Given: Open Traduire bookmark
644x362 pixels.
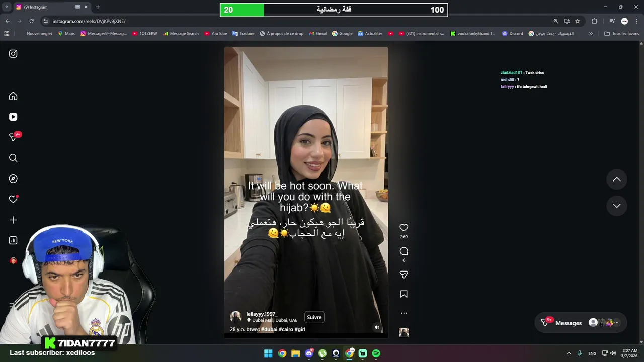Looking at the screenshot, I should click(x=244, y=34).
